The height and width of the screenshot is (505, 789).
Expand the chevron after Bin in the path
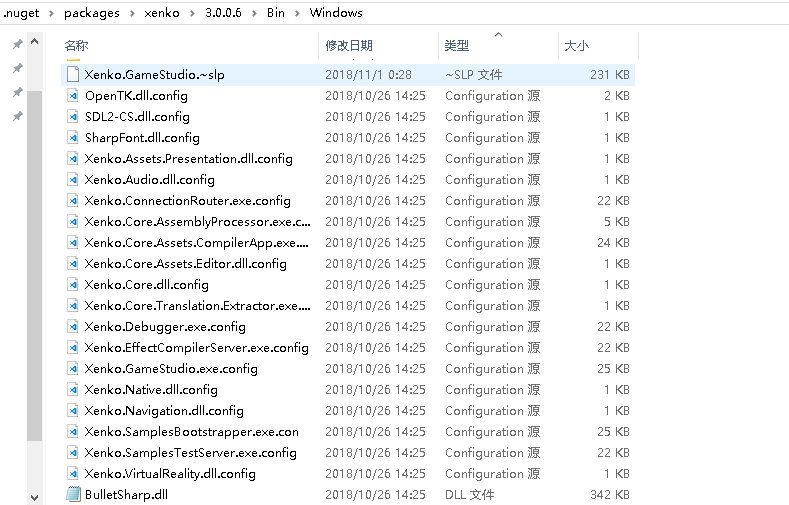[297, 13]
